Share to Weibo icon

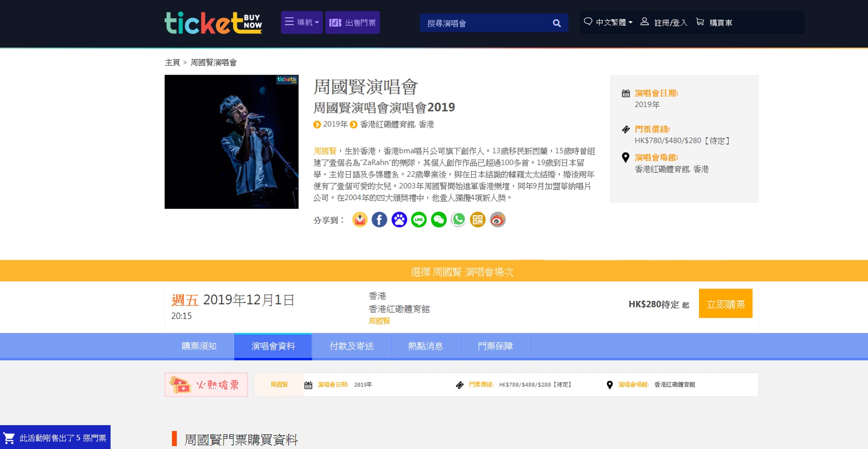tap(498, 220)
